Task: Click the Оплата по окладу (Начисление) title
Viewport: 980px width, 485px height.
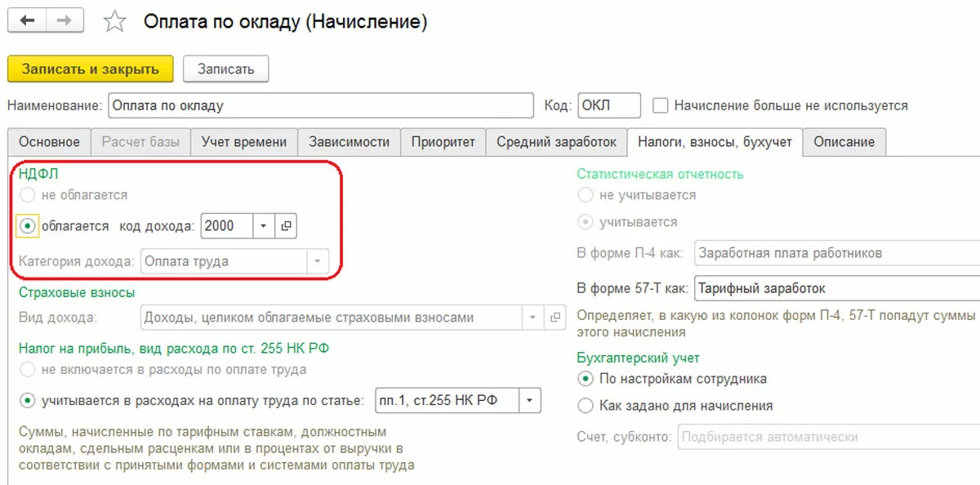Action: coord(285,22)
